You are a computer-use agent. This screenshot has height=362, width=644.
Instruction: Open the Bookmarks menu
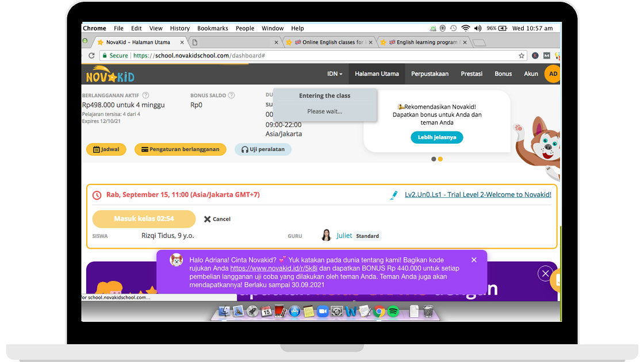pyautogui.click(x=213, y=28)
